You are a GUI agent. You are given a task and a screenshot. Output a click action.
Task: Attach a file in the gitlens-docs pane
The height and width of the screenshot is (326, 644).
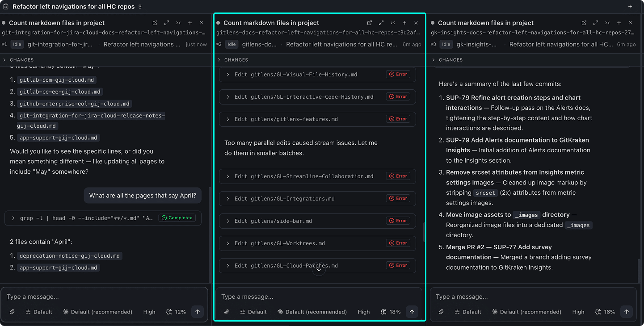click(x=227, y=312)
